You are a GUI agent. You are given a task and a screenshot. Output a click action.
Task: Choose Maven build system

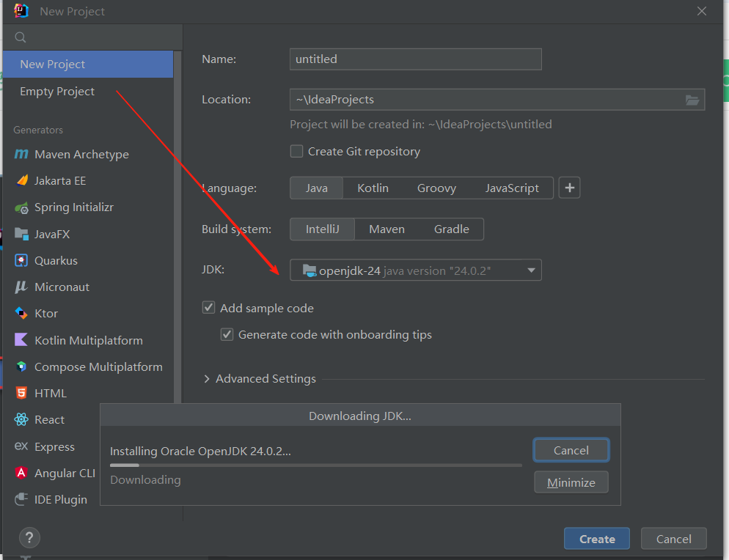pyautogui.click(x=387, y=229)
